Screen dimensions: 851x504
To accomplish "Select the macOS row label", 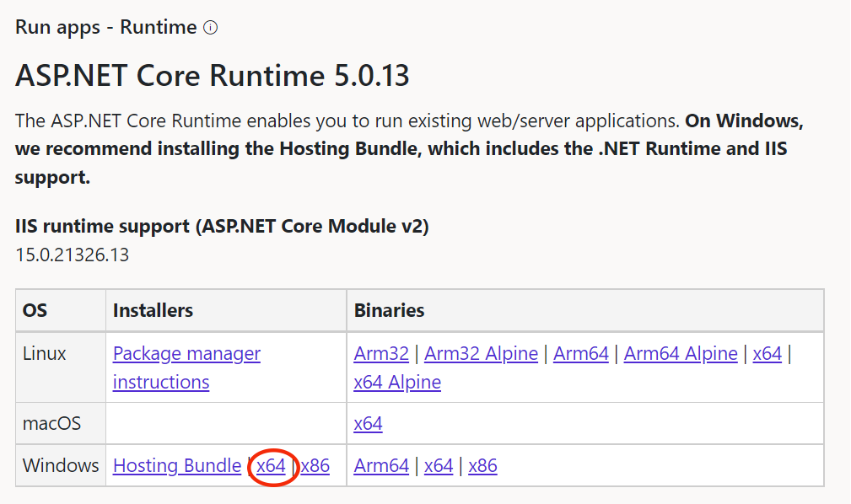I will pos(51,424).
